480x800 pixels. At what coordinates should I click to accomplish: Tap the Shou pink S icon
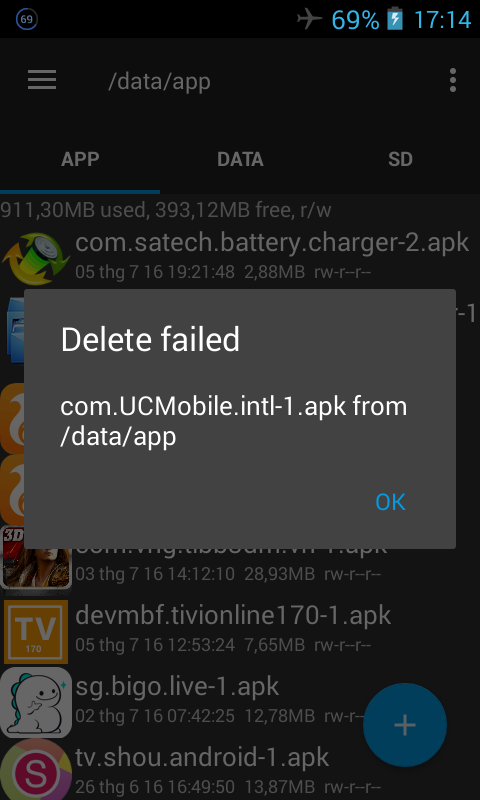tap(36, 770)
